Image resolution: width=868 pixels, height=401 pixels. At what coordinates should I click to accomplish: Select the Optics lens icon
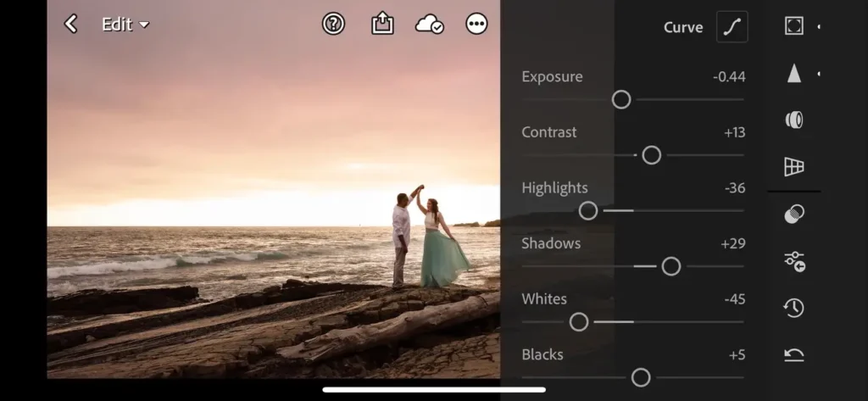pos(793,120)
